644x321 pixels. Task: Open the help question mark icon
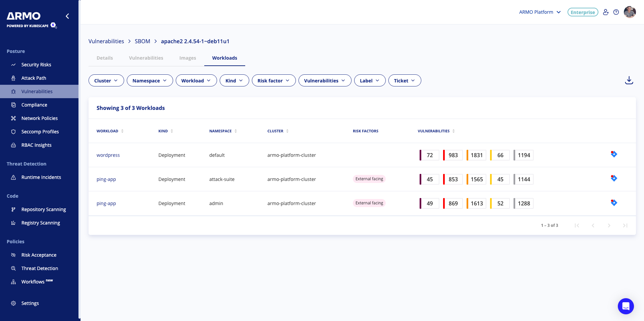coord(616,12)
